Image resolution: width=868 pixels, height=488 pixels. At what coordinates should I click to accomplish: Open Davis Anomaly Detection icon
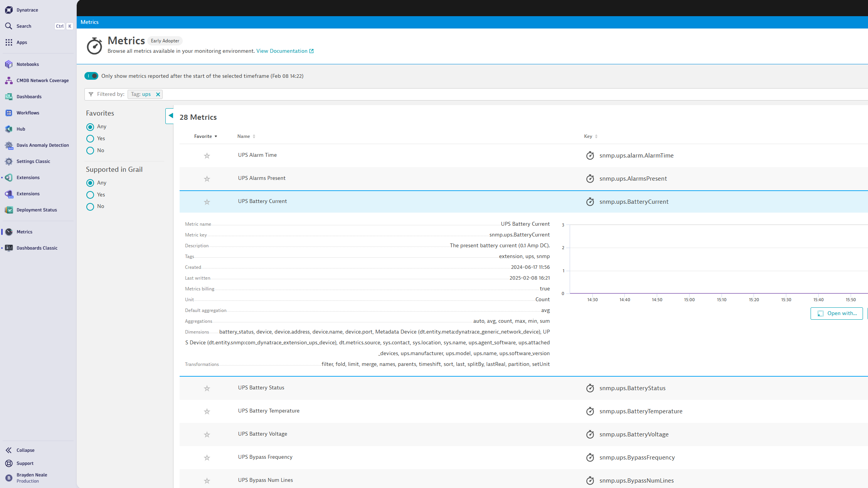pyautogui.click(x=9, y=145)
